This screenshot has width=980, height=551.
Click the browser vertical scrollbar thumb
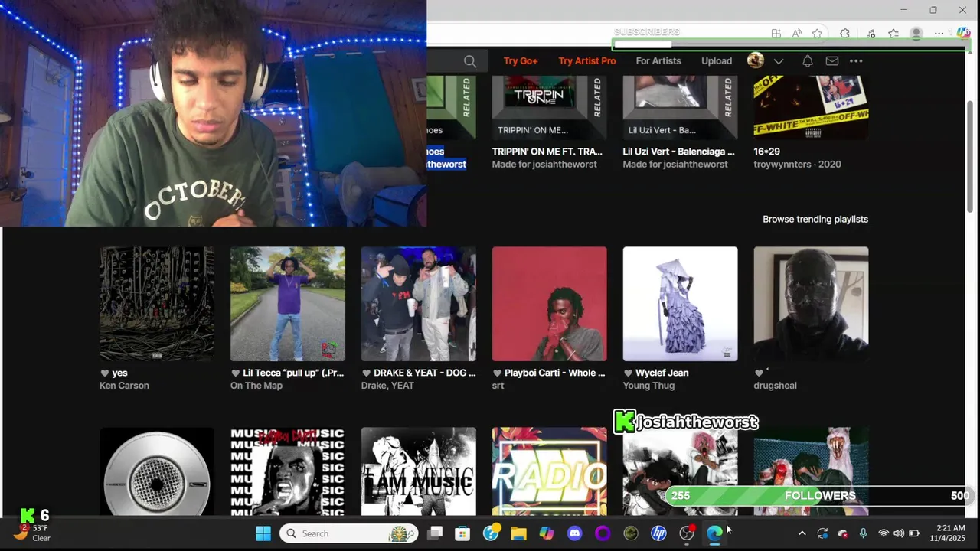click(972, 157)
